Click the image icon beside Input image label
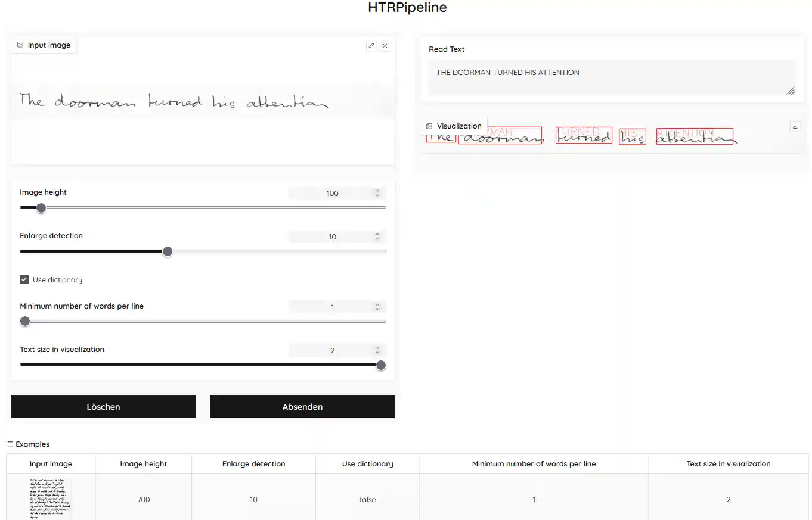The width and height of the screenshot is (812, 520). tap(20, 44)
